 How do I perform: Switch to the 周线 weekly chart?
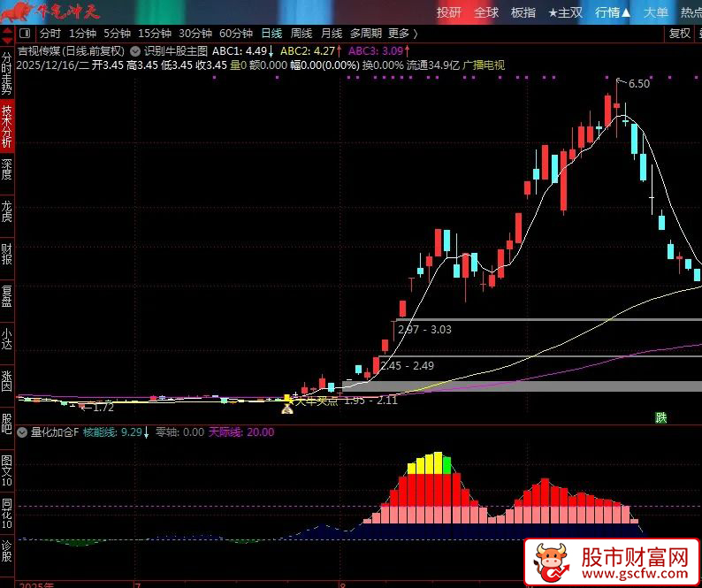(301, 34)
